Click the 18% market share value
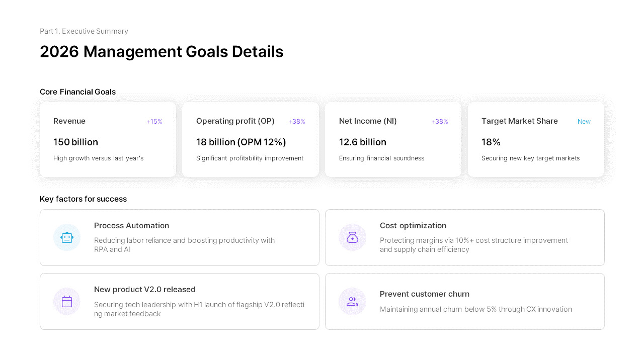This screenshot has width=644, height=362. point(491,142)
